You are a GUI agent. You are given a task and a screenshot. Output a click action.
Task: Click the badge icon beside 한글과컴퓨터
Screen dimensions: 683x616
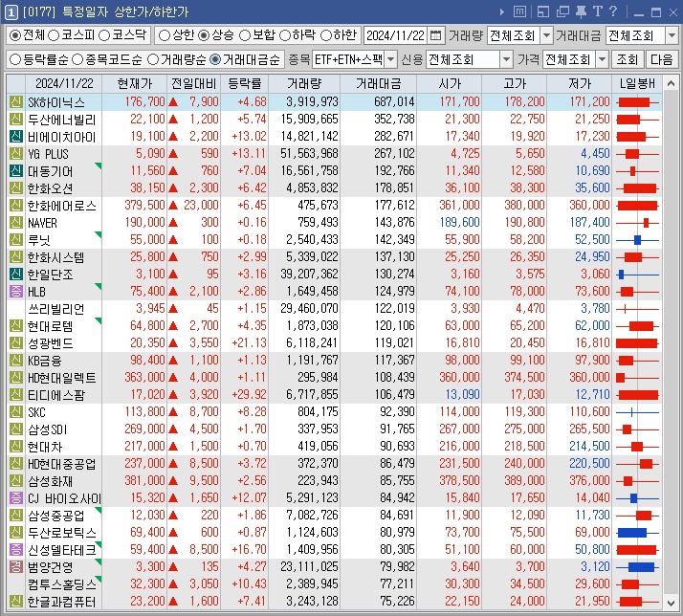(16, 602)
